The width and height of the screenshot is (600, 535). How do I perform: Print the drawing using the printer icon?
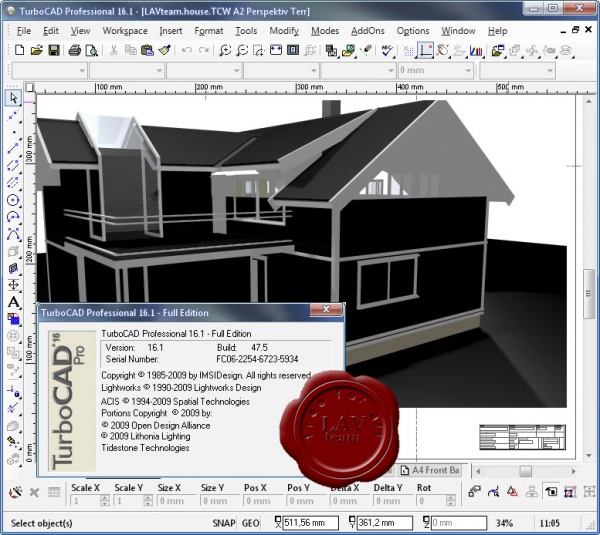75,50
